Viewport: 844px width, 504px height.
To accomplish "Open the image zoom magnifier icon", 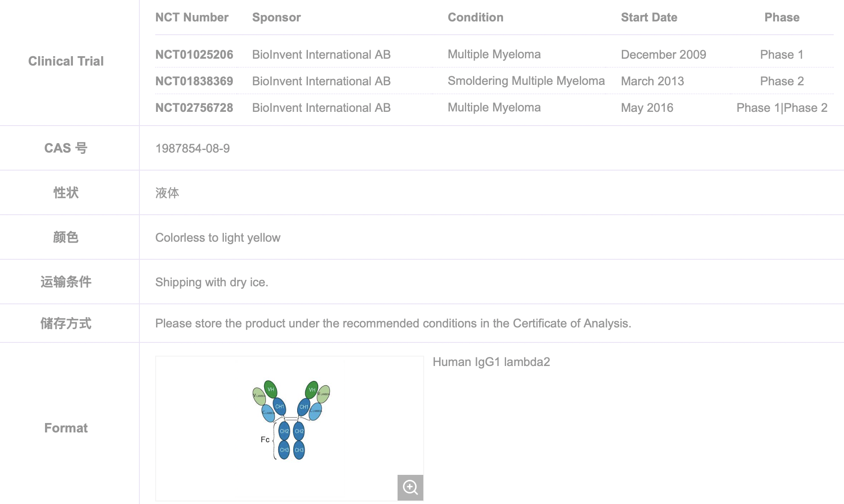I will coord(410,487).
